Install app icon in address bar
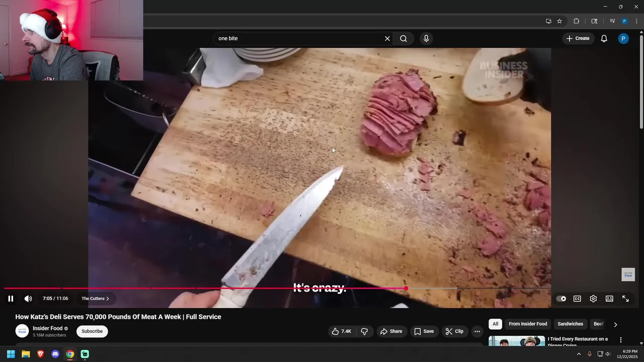This screenshot has width=644, height=362. coord(548,21)
